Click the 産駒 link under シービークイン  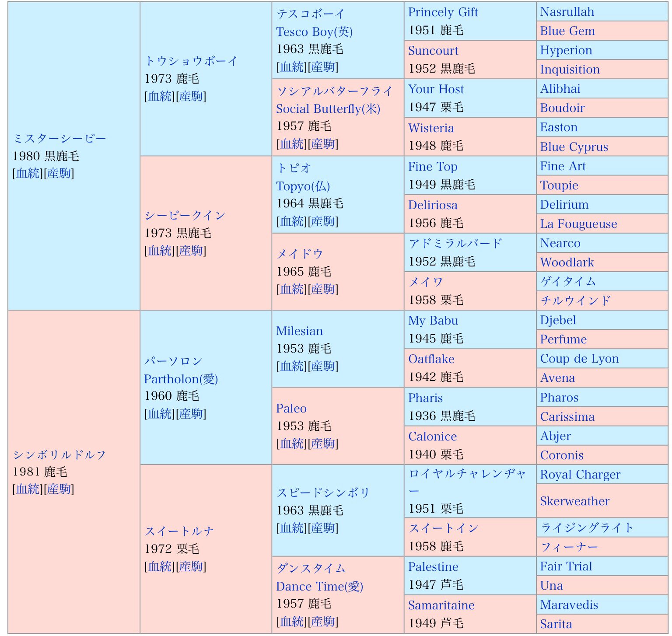(191, 251)
